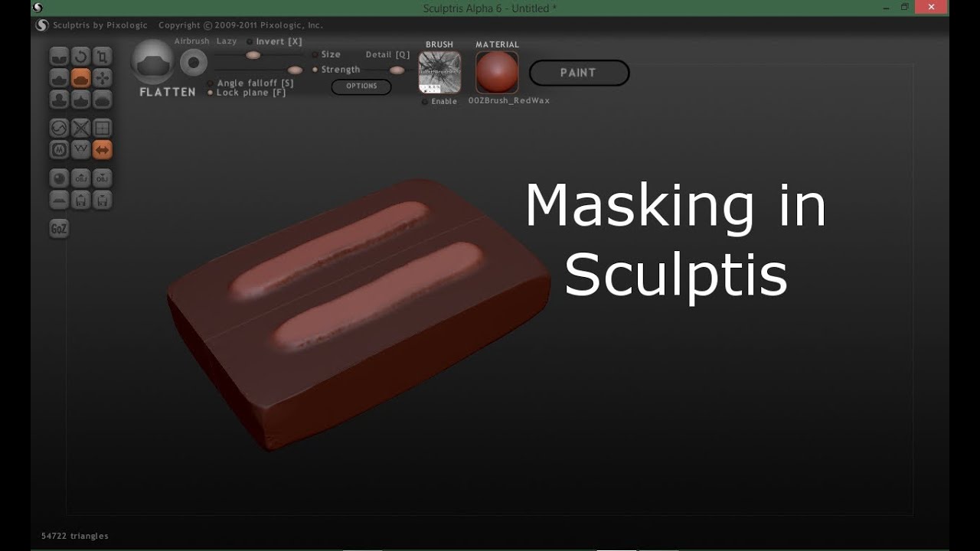This screenshot has height=551, width=980.
Task: Toggle the Size pressure option
Action: coord(326,54)
